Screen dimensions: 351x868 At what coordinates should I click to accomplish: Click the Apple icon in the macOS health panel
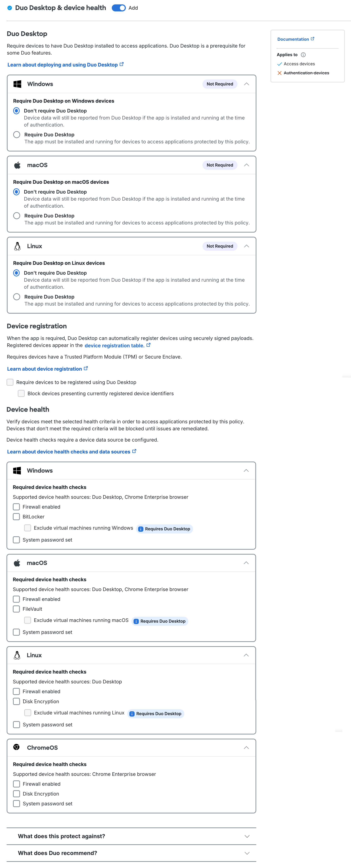[17, 563]
